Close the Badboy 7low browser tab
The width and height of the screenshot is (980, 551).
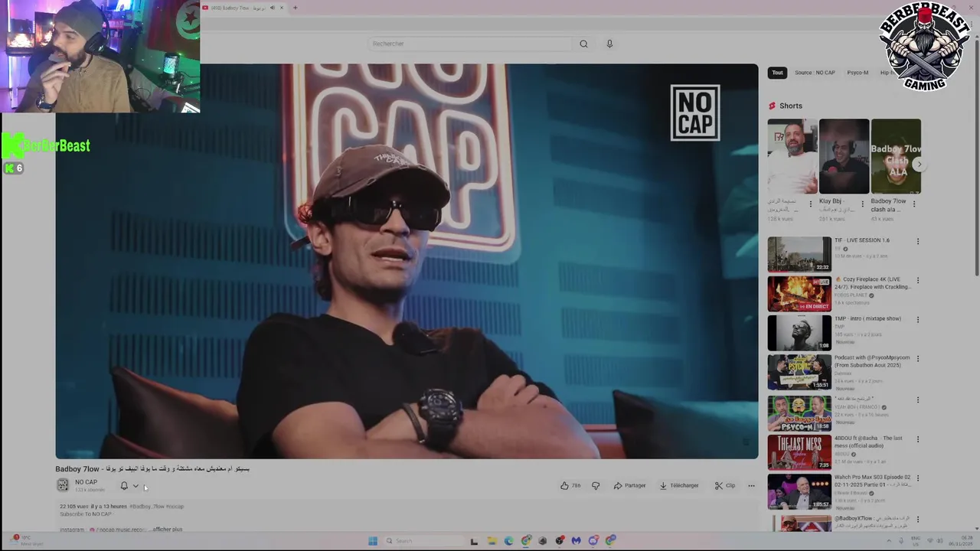pos(281,8)
